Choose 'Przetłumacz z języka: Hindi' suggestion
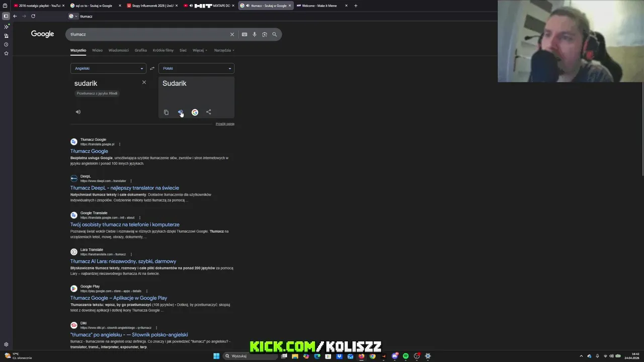 [x=97, y=94]
